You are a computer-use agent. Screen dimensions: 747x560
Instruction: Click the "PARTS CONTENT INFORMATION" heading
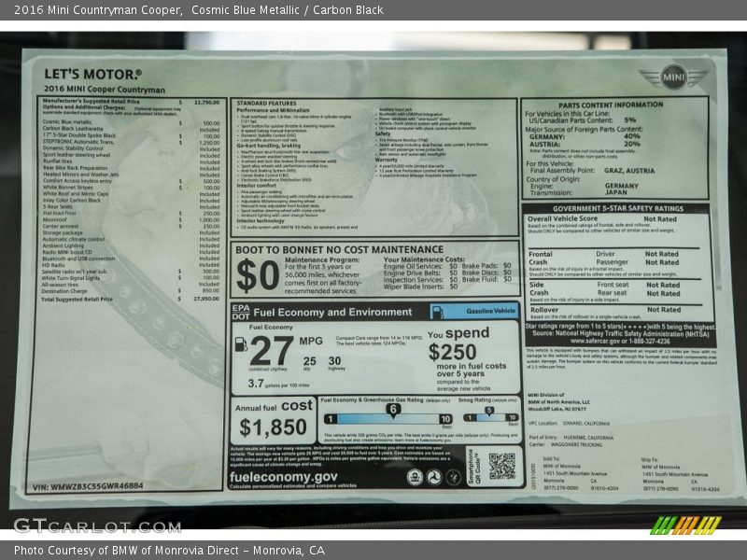point(611,105)
